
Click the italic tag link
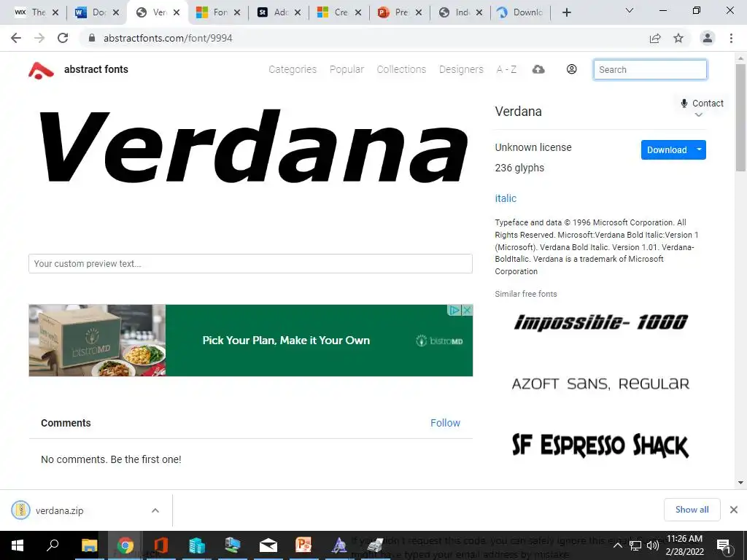pos(506,198)
